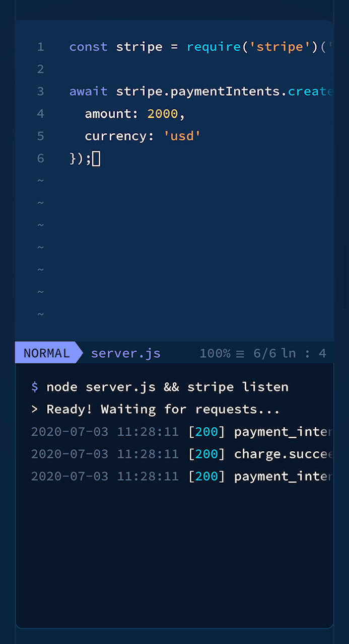Click the 'amount:' property name
The image size is (349, 644).
[112, 114]
